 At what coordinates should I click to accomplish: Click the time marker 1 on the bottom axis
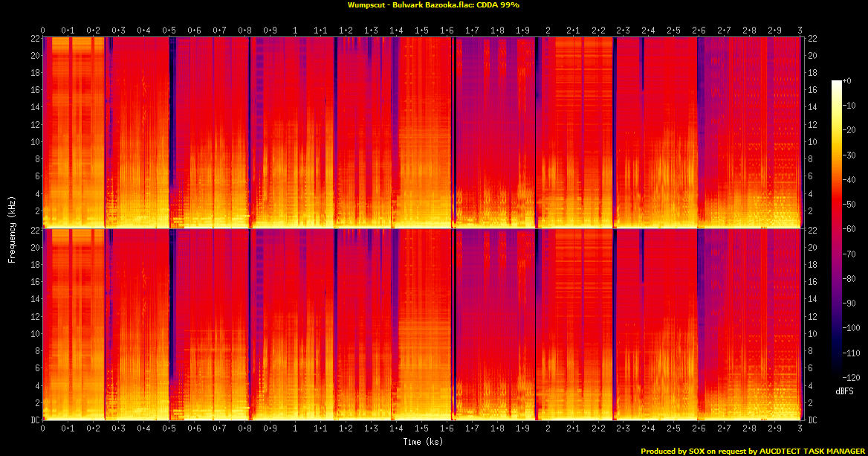click(296, 429)
